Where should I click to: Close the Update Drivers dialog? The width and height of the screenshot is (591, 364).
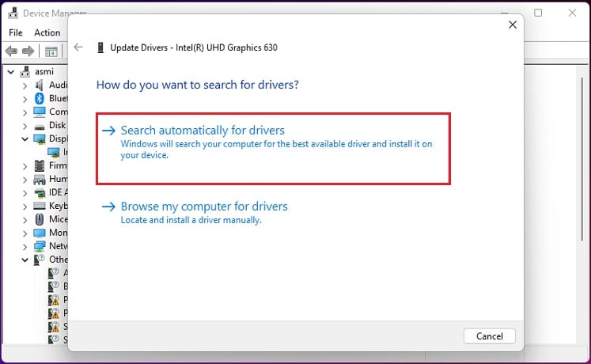pyautogui.click(x=512, y=25)
